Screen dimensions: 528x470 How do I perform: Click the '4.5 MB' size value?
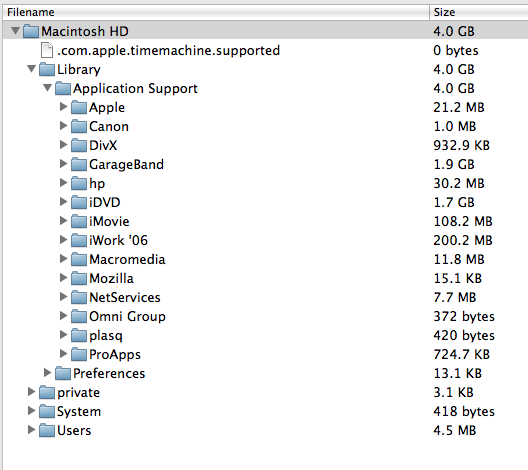pyautogui.click(x=455, y=431)
